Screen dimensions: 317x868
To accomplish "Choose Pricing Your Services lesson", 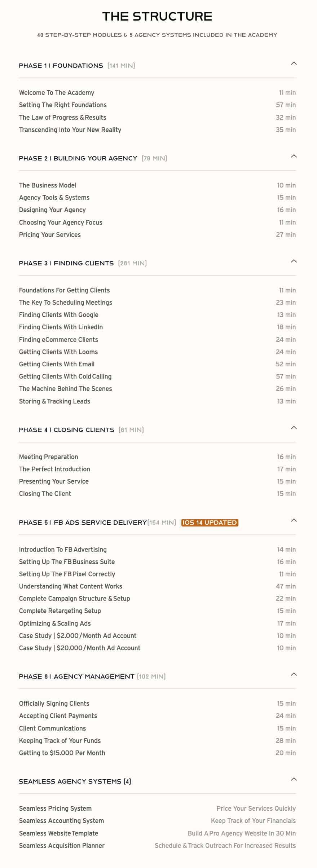I will tap(50, 235).
